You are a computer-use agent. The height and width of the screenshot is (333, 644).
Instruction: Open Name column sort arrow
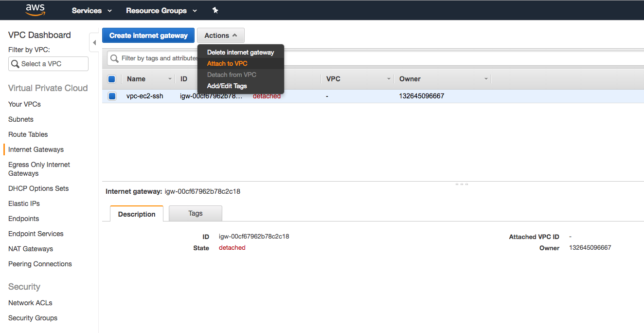click(170, 79)
